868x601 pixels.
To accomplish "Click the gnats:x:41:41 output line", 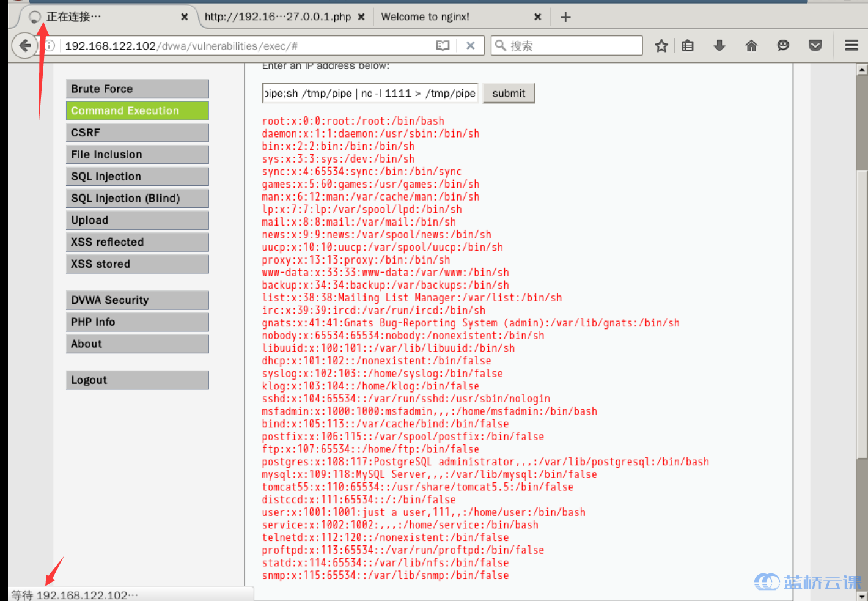I will pyautogui.click(x=471, y=323).
